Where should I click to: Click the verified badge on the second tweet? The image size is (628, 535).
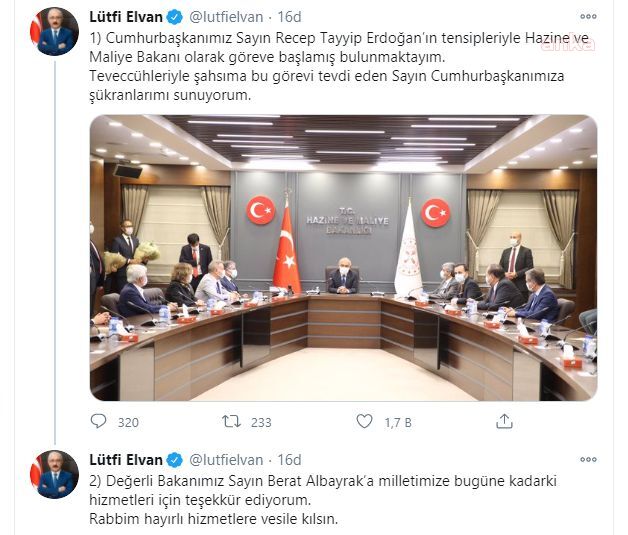coord(174,460)
